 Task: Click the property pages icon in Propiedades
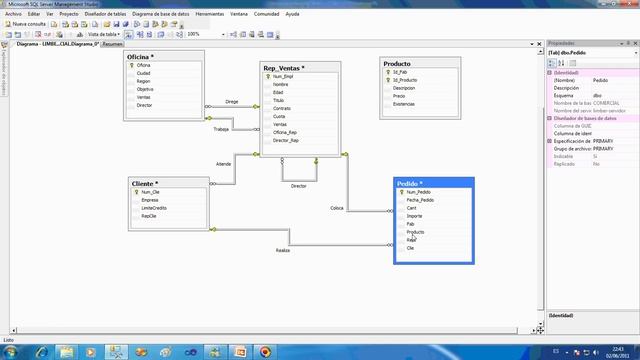point(573,63)
